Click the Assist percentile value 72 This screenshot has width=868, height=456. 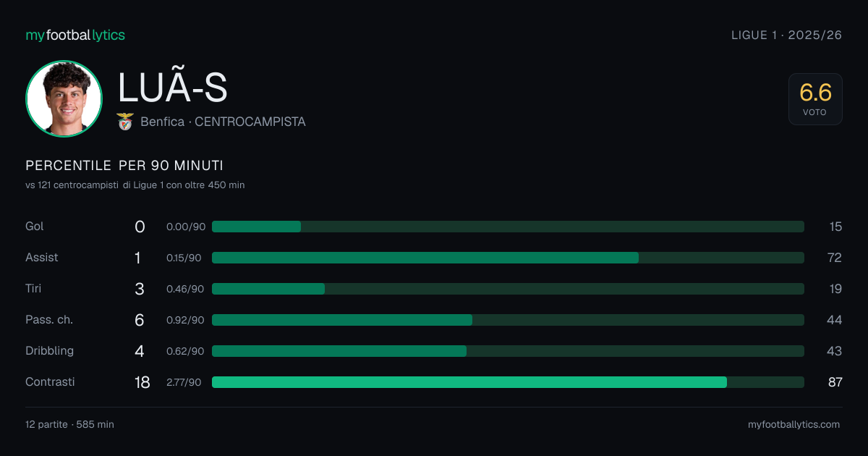point(835,258)
